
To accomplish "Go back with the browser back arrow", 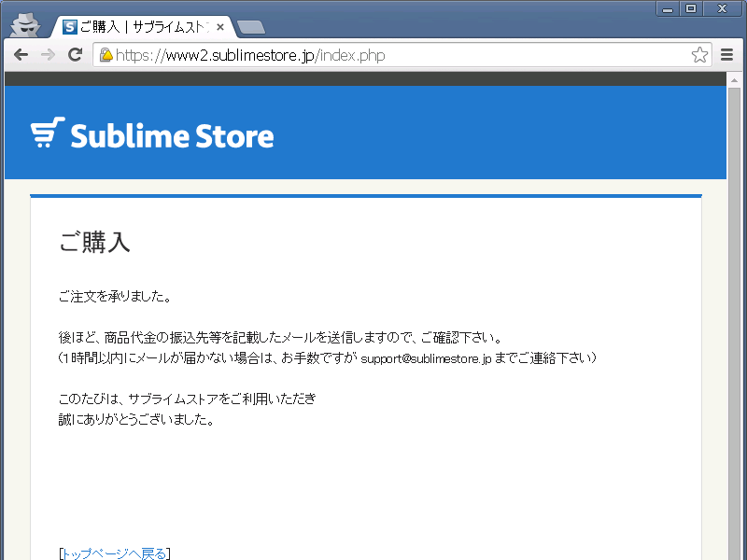I will [21, 55].
